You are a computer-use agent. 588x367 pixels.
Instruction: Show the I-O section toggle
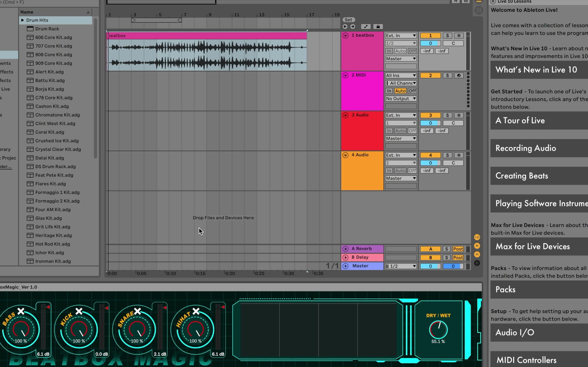(x=477, y=237)
